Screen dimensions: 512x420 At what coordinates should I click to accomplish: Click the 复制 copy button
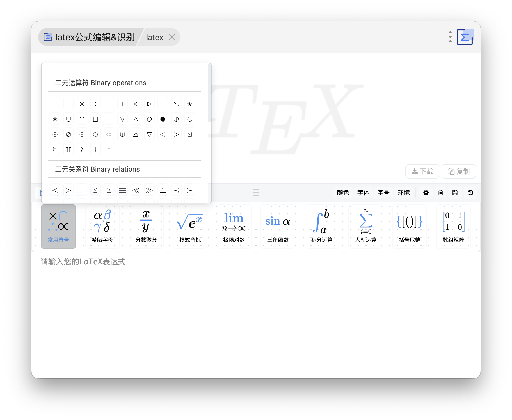click(x=459, y=171)
